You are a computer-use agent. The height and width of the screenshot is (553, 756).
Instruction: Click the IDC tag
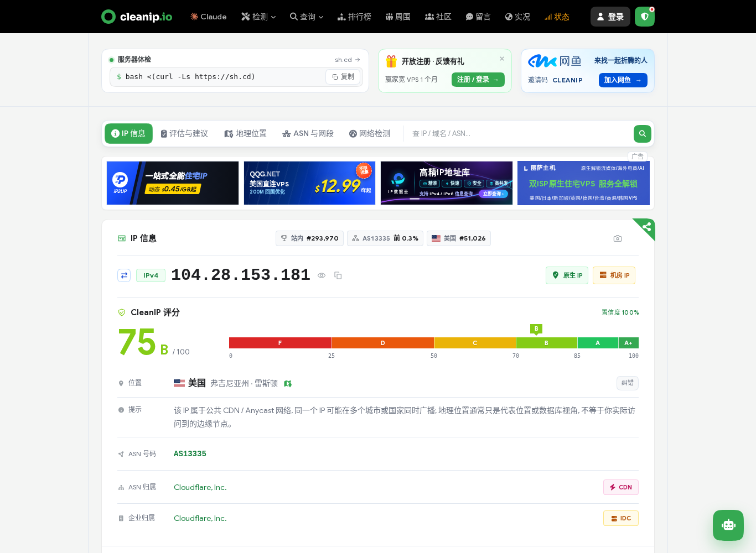tap(621, 518)
